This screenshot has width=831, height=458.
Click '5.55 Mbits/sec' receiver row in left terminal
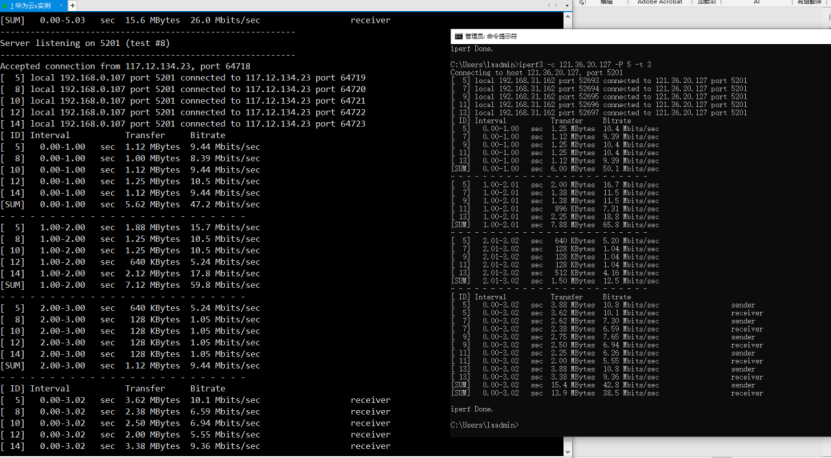pos(225,435)
